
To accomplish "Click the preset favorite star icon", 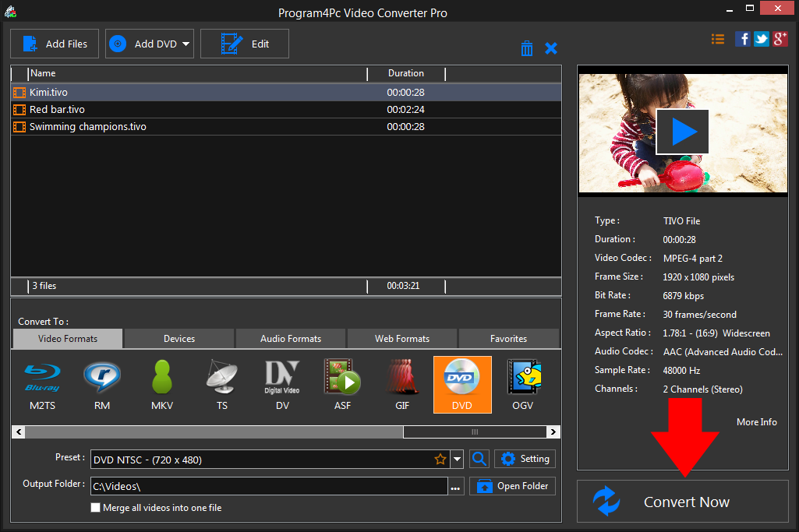I will tap(440, 460).
